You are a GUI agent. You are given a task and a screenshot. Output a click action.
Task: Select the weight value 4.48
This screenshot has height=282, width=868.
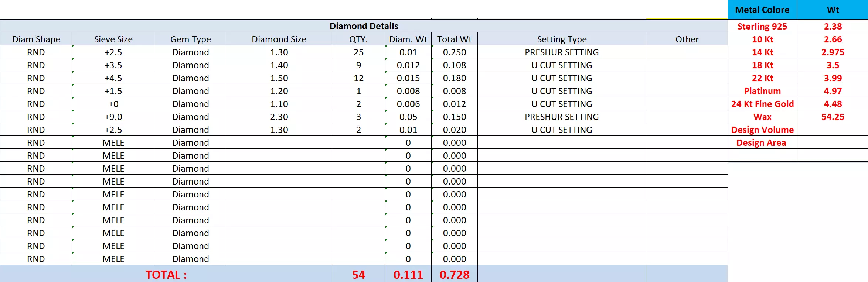pos(833,104)
